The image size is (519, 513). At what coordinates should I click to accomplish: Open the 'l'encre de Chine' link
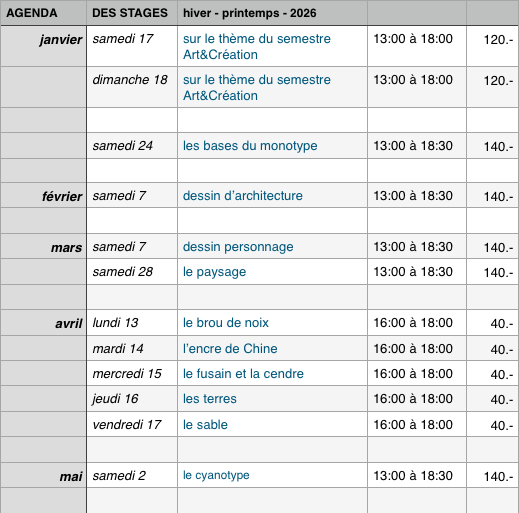(230, 349)
